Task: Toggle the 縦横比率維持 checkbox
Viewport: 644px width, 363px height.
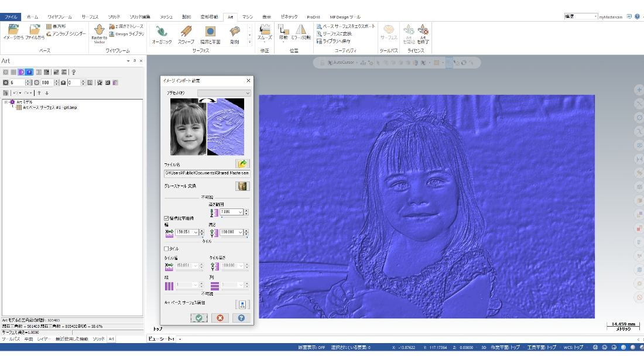Action: click(166, 218)
